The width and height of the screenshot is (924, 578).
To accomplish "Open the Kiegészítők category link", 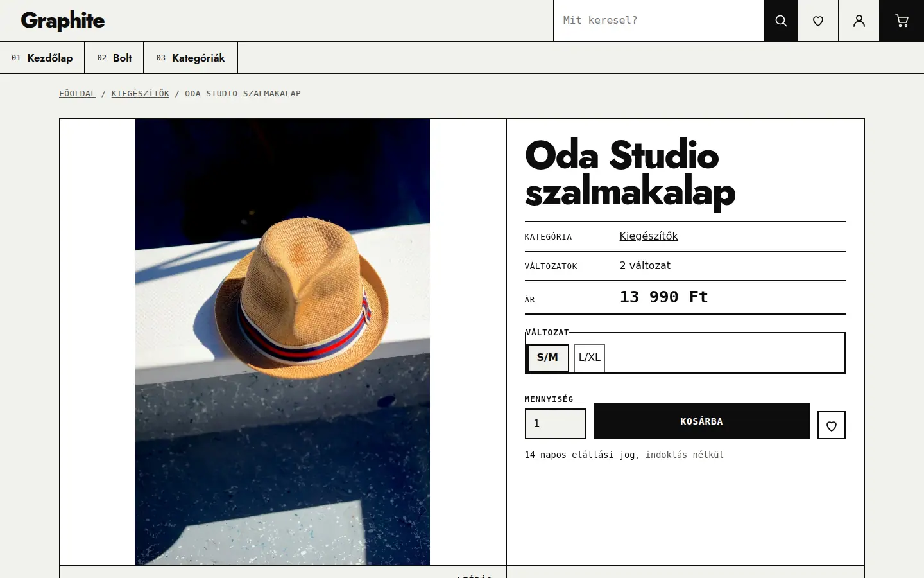I will (x=649, y=236).
